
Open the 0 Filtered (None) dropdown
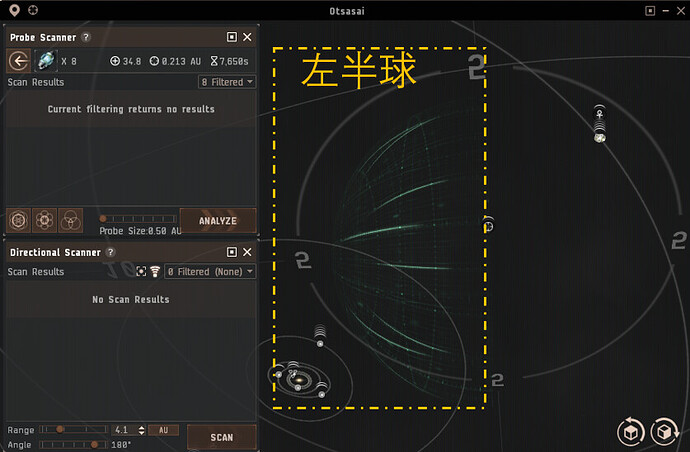tap(210, 272)
